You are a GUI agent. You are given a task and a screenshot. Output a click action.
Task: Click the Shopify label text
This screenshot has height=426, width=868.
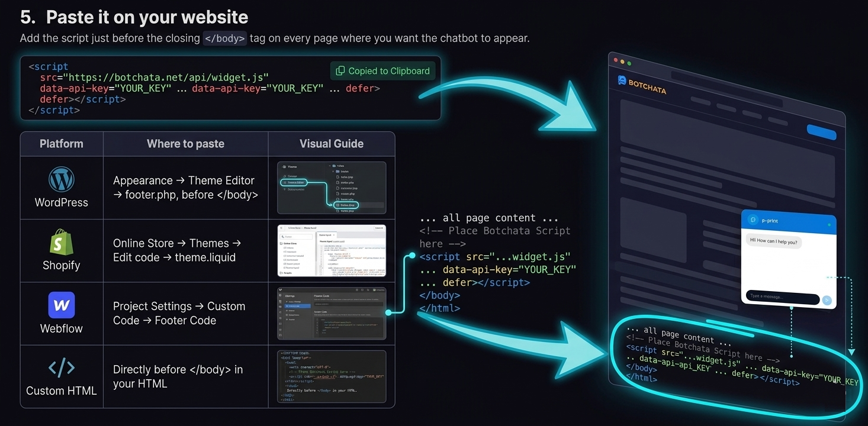tap(62, 266)
